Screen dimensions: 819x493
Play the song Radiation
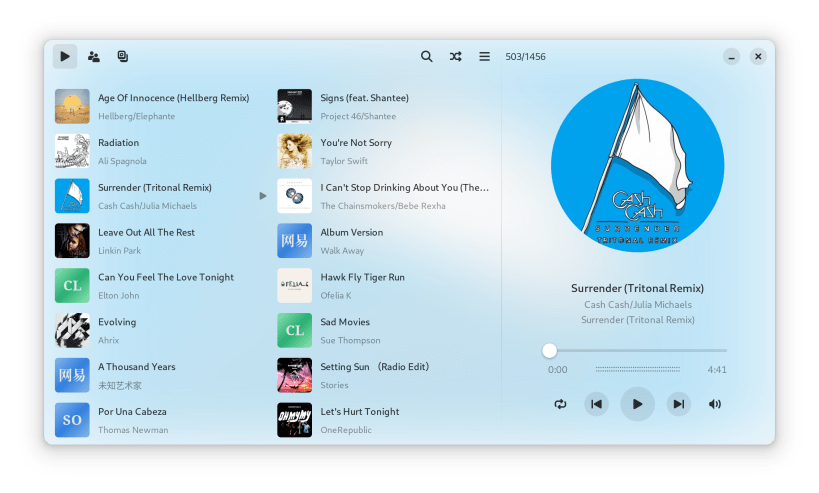[x=161, y=151]
